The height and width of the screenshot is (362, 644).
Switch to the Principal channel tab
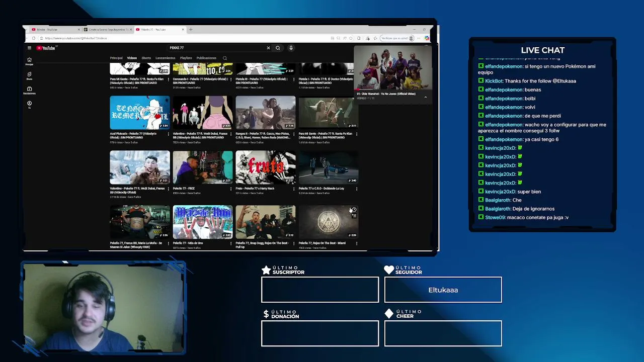click(116, 58)
